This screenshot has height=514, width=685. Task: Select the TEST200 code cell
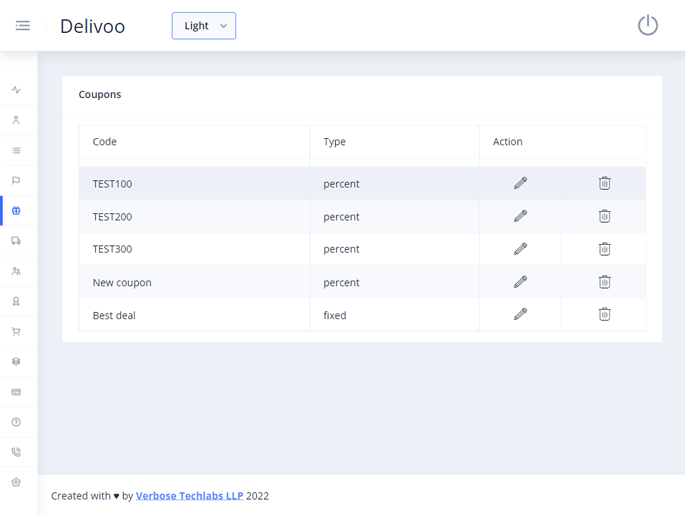pos(194,217)
